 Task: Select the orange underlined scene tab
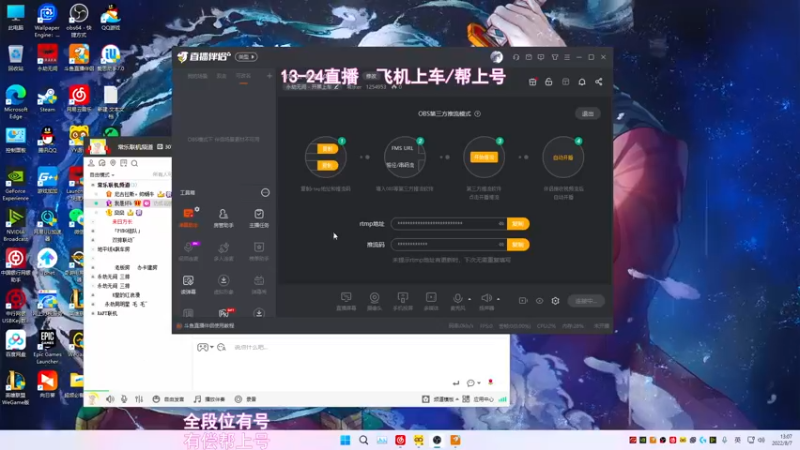tap(243, 76)
